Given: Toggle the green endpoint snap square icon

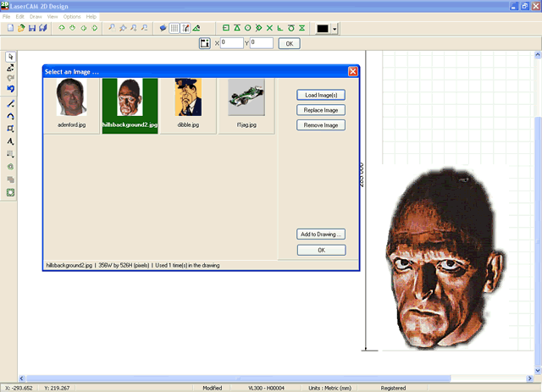Looking at the screenshot, I should click(226, 28).
